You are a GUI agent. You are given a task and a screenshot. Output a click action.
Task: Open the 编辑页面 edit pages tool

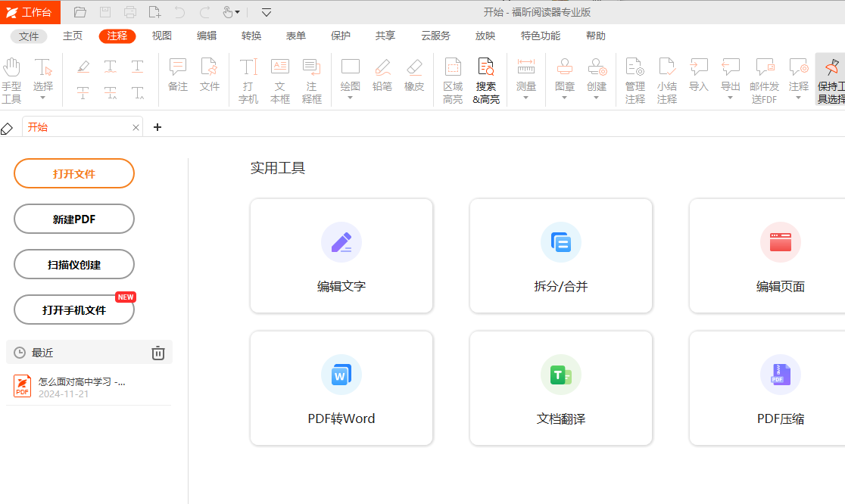click(780, 256)
